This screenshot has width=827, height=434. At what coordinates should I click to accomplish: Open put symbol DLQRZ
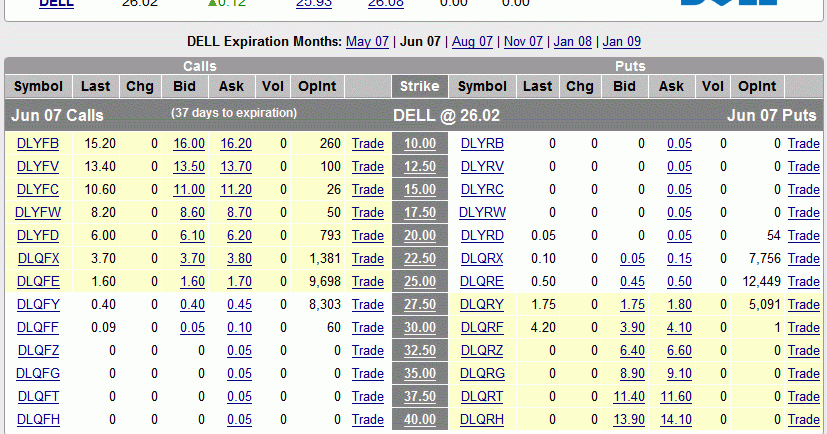coord(482,351)
